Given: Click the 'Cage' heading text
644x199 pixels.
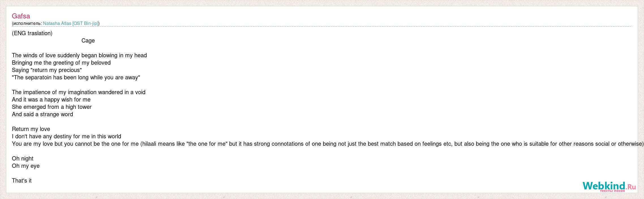Looking at the screenshot, I should click(88, 41).
